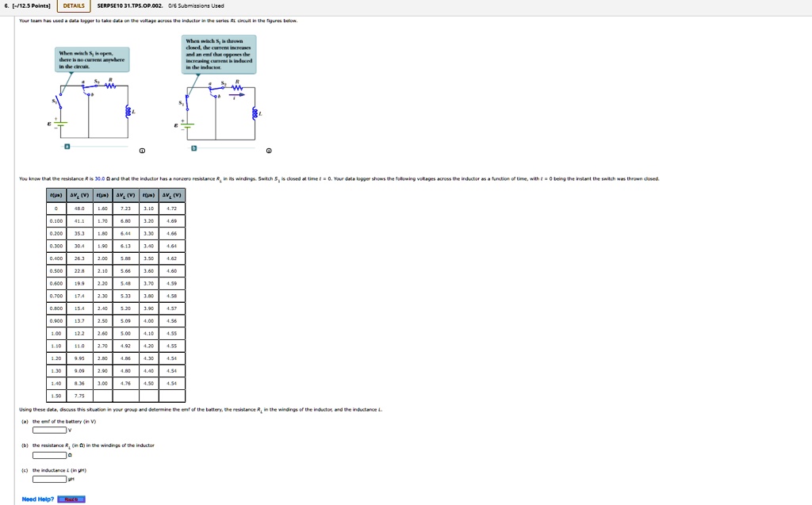
Task: Focus the winding resistance RL answer box
Action: coord(49,455)
